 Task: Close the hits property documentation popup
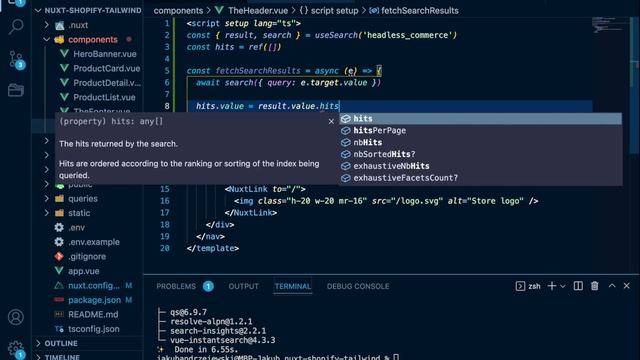point(331,121)
